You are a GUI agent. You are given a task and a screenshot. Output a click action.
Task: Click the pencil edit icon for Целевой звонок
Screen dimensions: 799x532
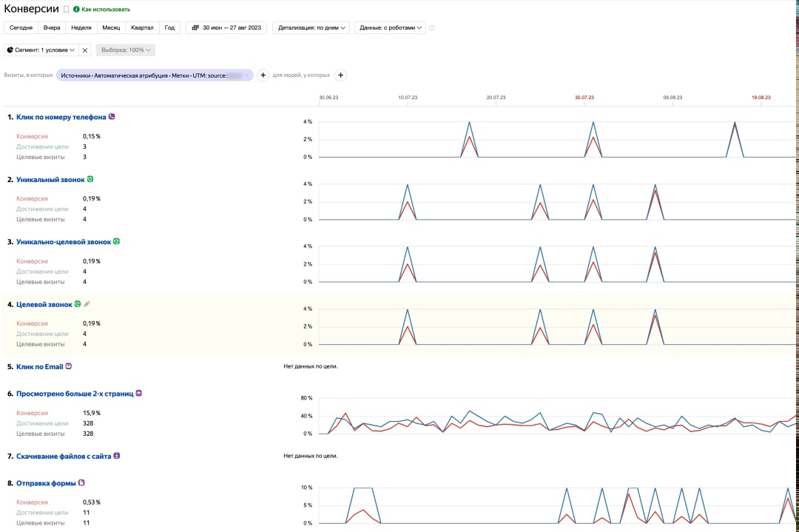tap(87, 304)
